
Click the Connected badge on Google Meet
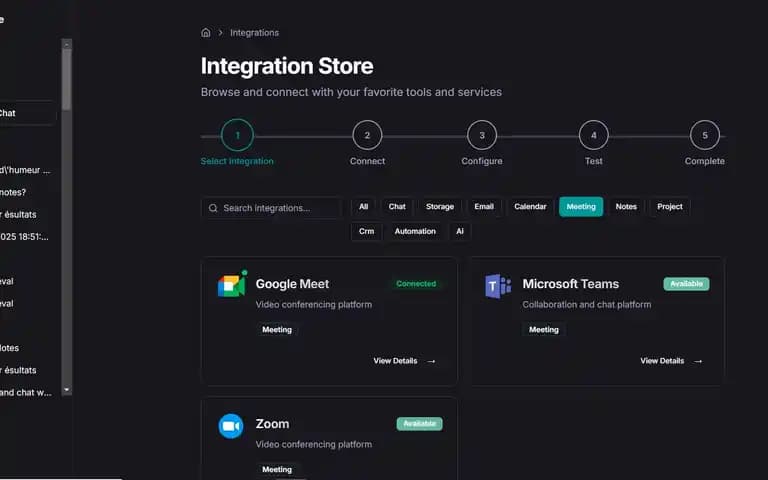click(x=416, y=284)
